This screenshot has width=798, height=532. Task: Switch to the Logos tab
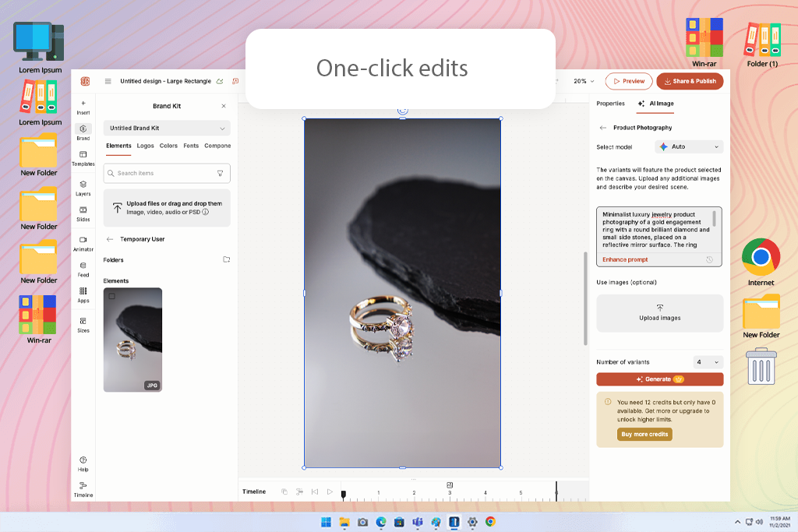click(x=145, y=146)
